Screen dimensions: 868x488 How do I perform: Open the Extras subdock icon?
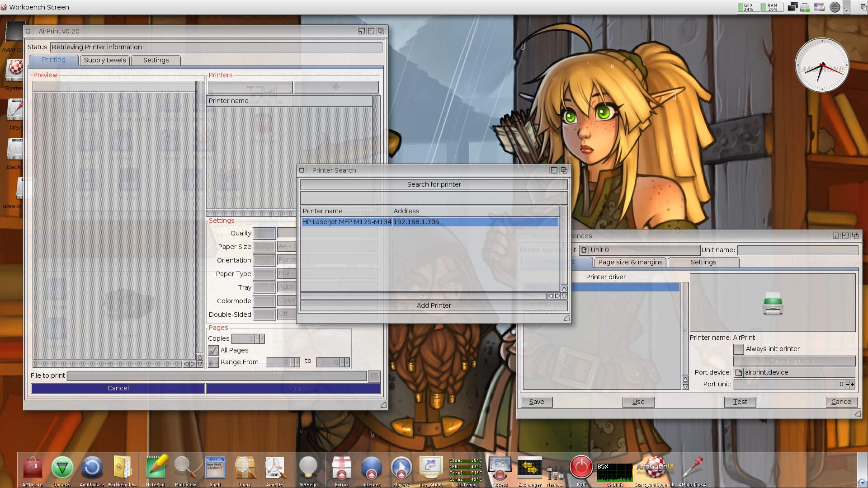pyautogui.click(x=341, y=468)
